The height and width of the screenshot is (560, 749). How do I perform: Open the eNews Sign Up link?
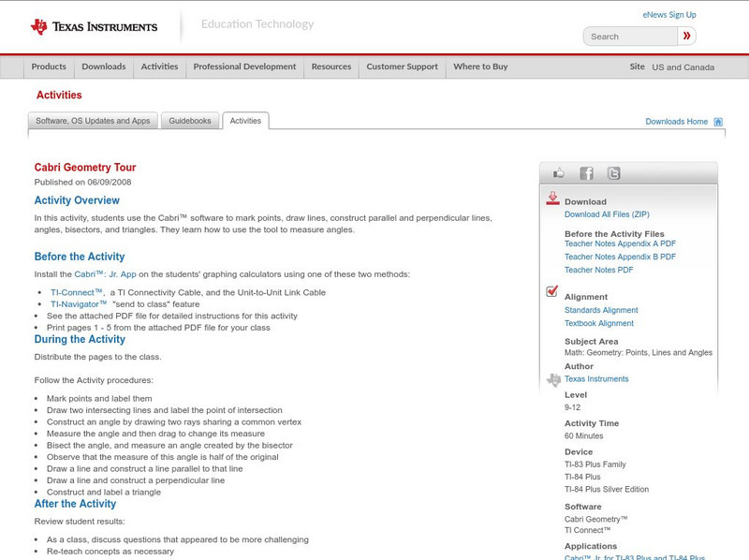click(669, 15)
